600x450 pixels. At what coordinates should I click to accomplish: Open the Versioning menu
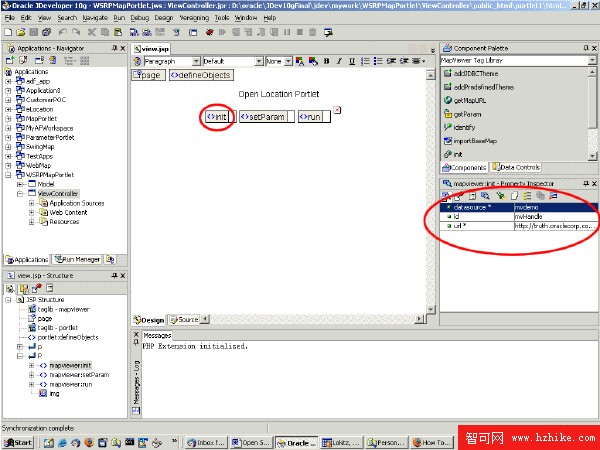[x=194, y=18]
